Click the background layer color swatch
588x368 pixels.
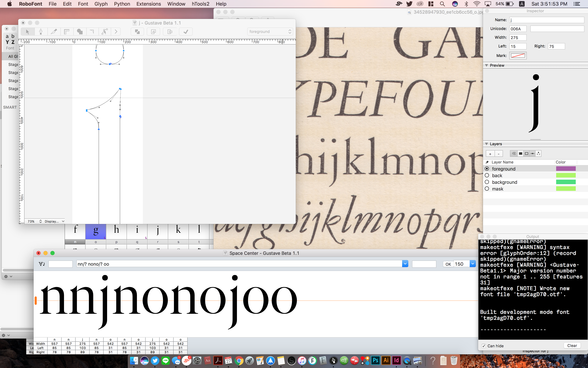(566, 182)
